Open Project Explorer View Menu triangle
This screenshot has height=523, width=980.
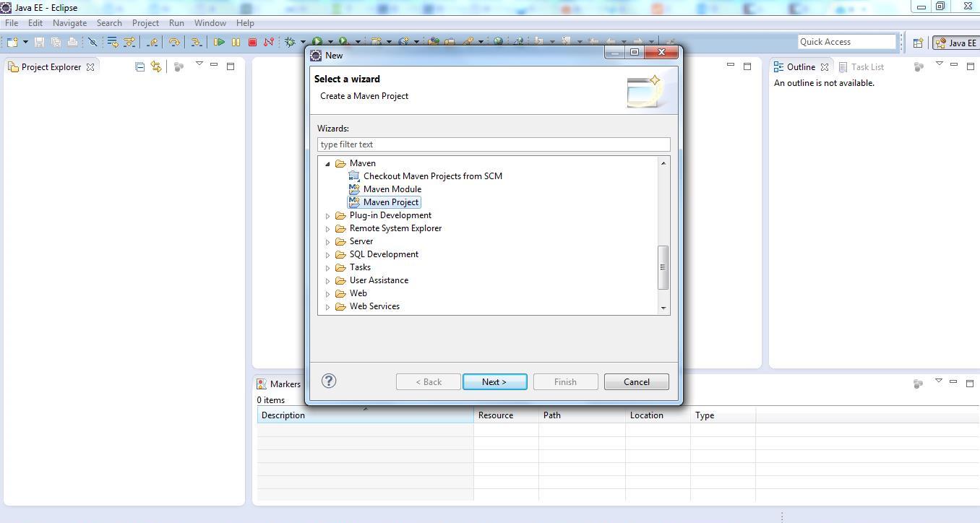(199, 64)
